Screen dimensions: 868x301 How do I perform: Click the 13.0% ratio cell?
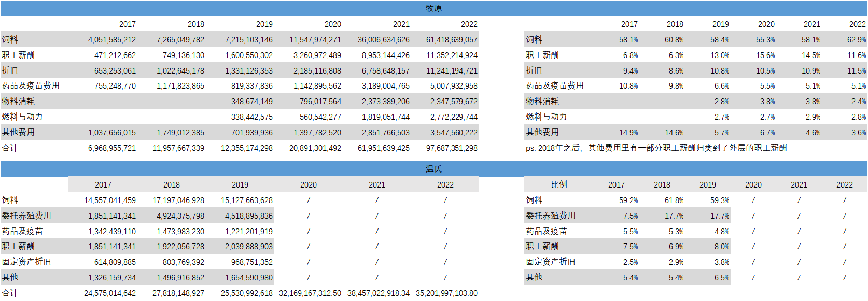coord(720,55)
